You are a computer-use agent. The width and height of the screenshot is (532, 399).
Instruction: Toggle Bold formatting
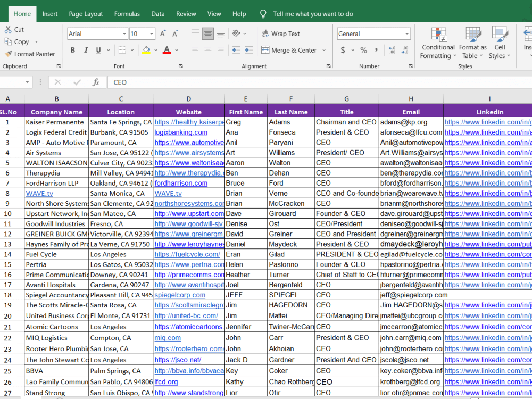click(72, 50)
